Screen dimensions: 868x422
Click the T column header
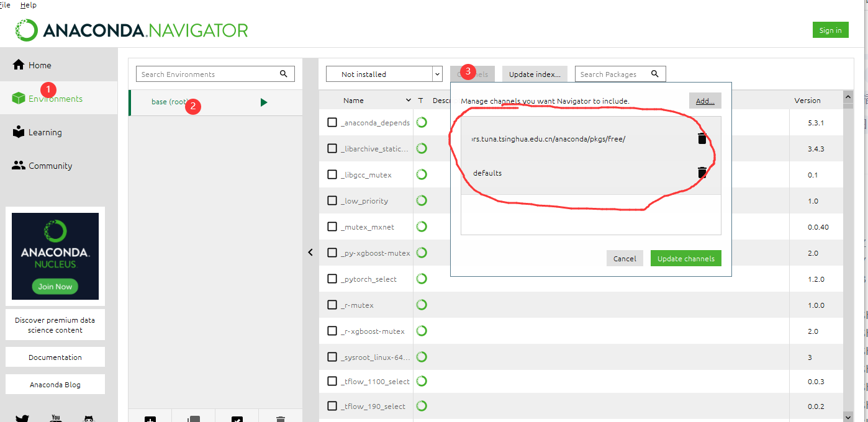point(420,100)
